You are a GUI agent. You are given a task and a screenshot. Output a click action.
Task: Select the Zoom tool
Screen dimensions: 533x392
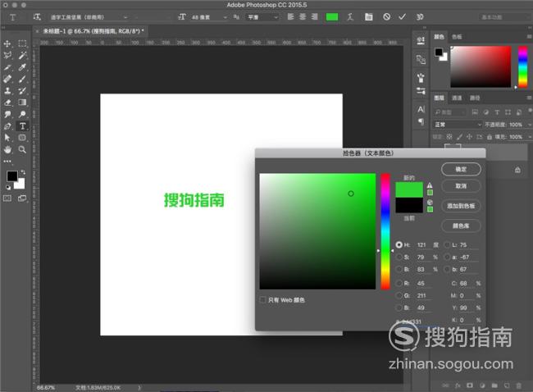click(x=22, y=149)
